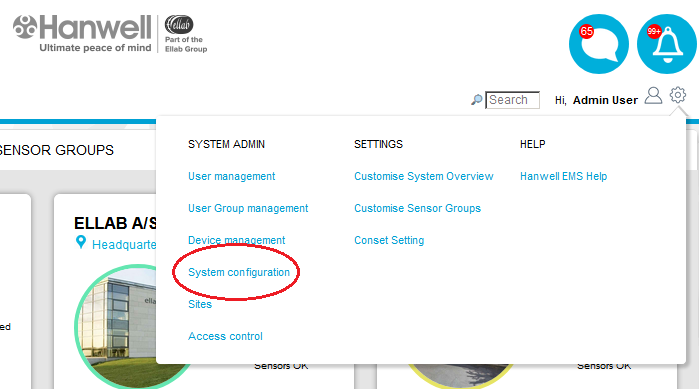699x390 pixels.
Task: Click the HELP heading
Action: point(532,144)
